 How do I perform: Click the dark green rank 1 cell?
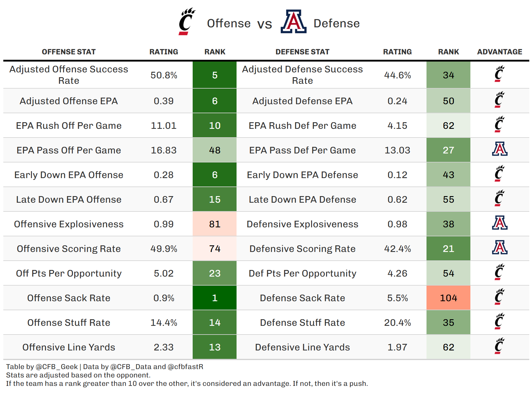coord(215,298)
